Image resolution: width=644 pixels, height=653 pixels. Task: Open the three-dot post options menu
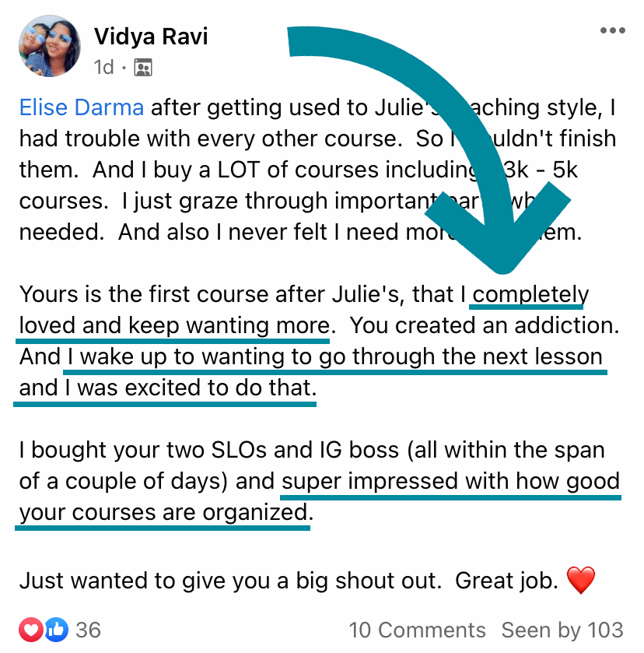[x=613, y=31]
